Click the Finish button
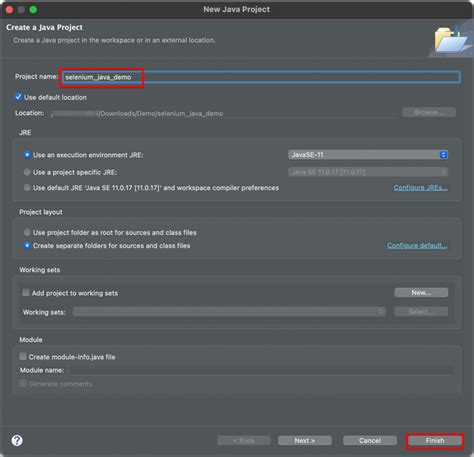 tap(435, 441)
